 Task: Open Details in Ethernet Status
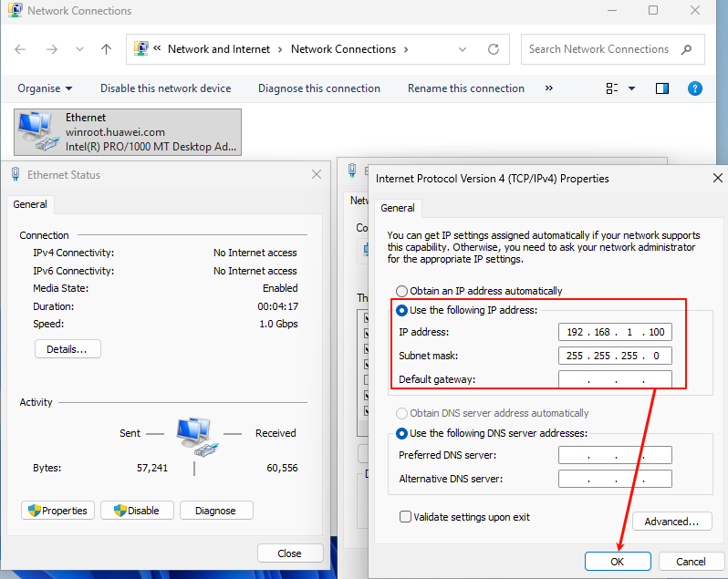[68, 349]
